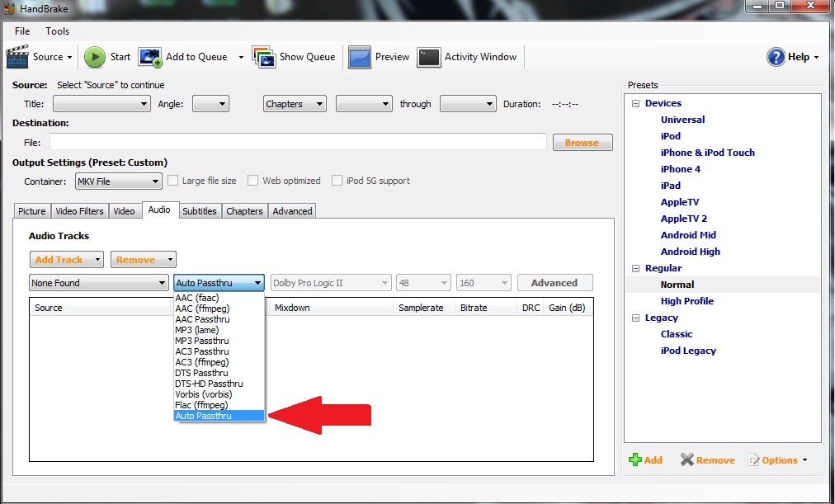Open the Add Track split-button arrow

[x=97, y=260]
